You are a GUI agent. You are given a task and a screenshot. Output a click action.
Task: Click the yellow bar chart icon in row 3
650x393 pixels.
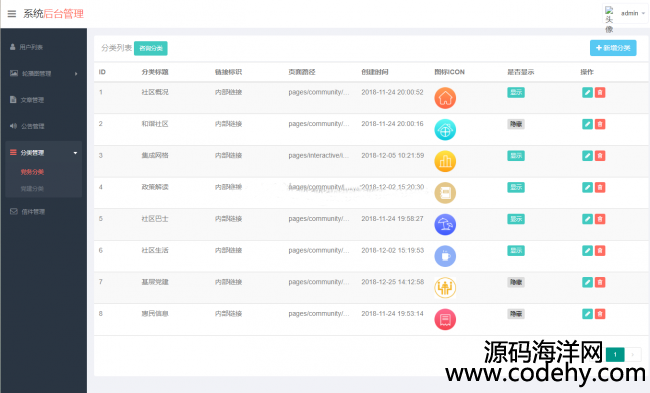[445, 161]
